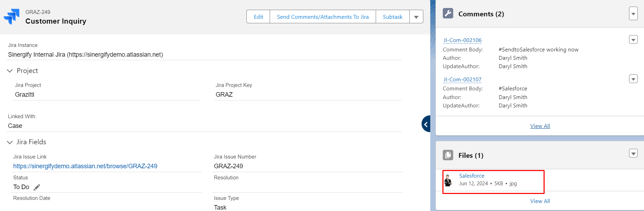Click the GRAZ-249 label above the title

click(38, 12)
